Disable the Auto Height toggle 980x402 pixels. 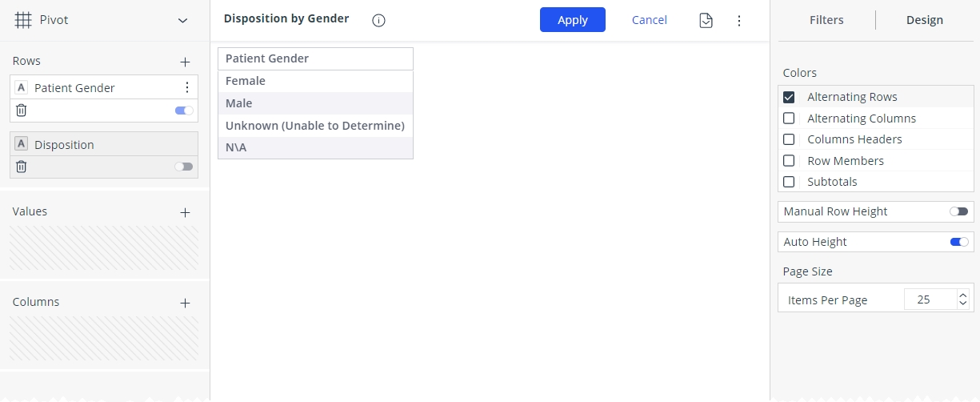(x=958, y=242)
